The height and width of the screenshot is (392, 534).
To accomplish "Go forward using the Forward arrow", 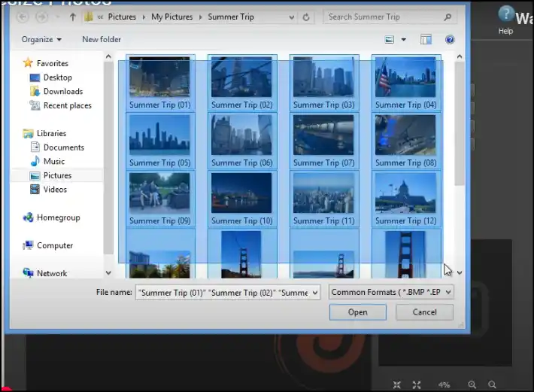I will (42, 17).
